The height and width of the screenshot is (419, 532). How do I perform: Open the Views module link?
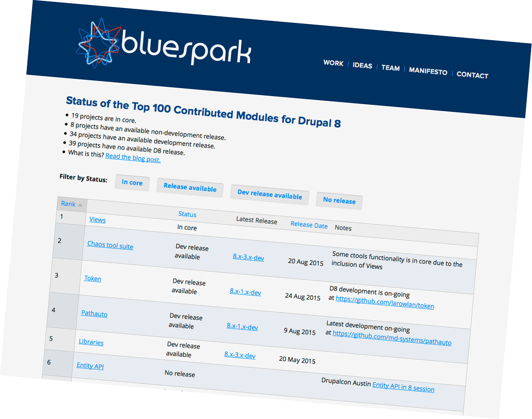pyautogui.click(x=97, y=219)
